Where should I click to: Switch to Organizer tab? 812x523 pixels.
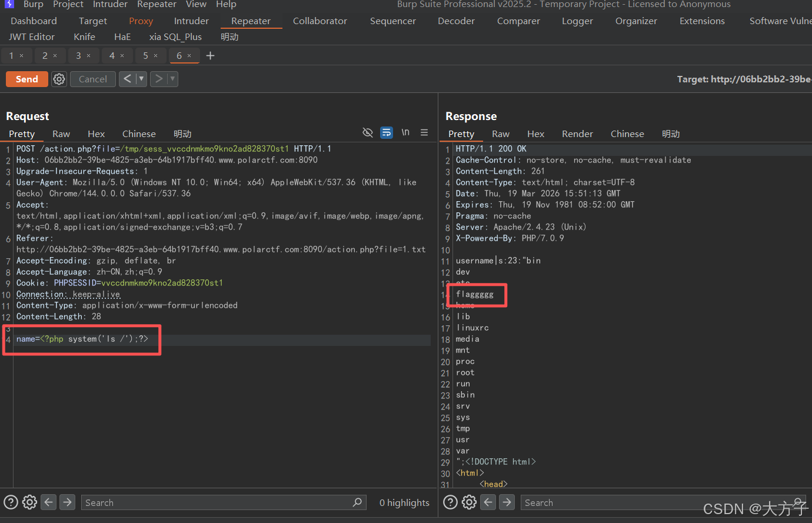(636, 21)
